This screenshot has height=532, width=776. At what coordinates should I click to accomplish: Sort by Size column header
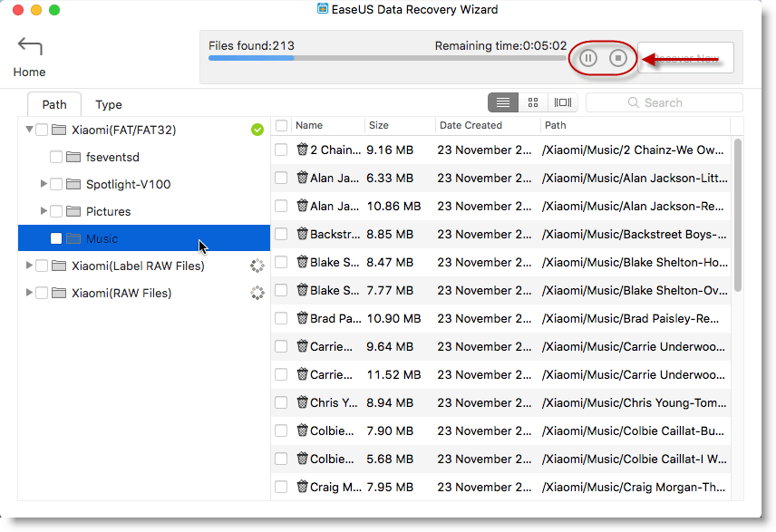tap(401, 126)
